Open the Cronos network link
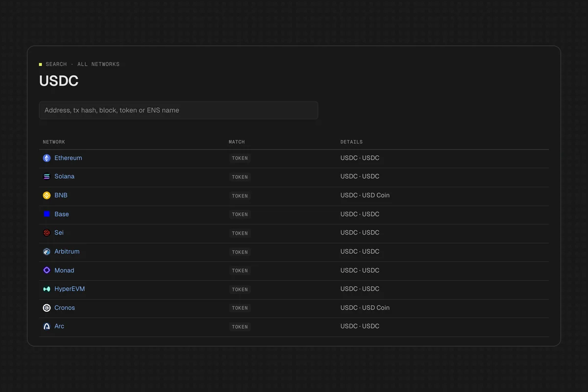 (65, 308)
